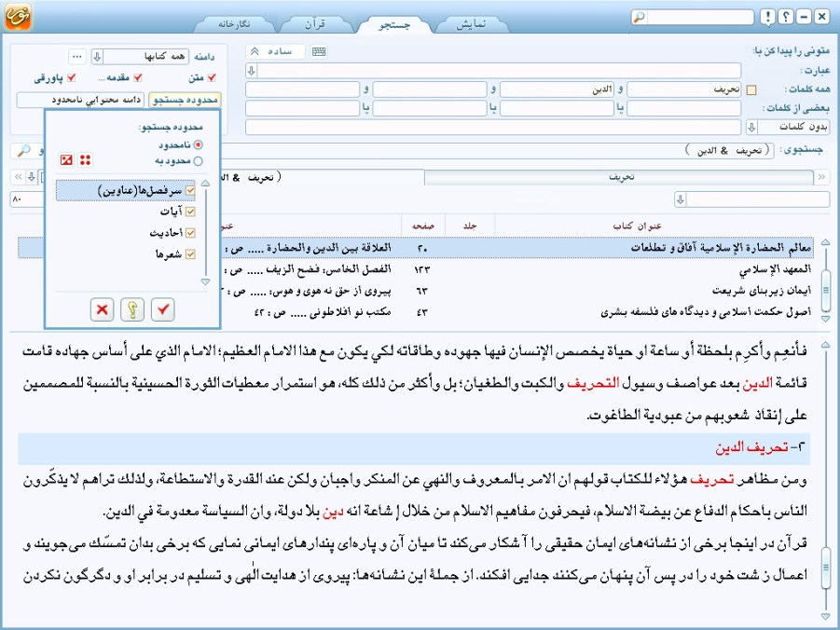Click the text pane scrollbar thumb
Viewport: 840px width, 630px height.
pyautogui.click(x=825, y=567)
